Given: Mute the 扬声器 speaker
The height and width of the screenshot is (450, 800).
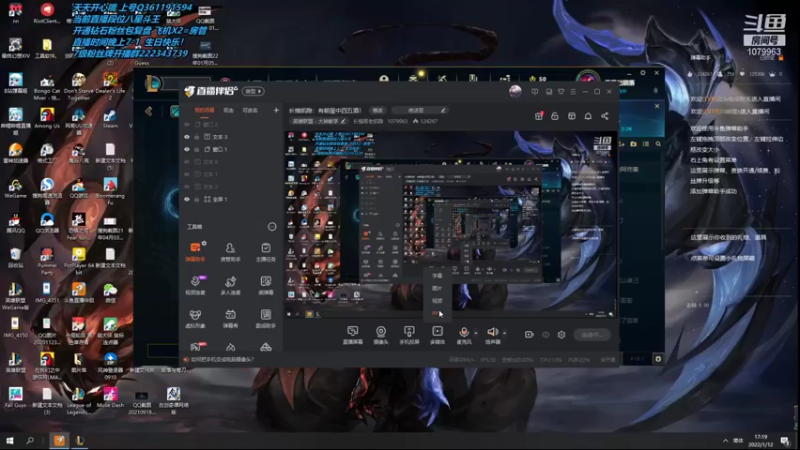Looking at the screenshot, I should (x=492, y=335).
